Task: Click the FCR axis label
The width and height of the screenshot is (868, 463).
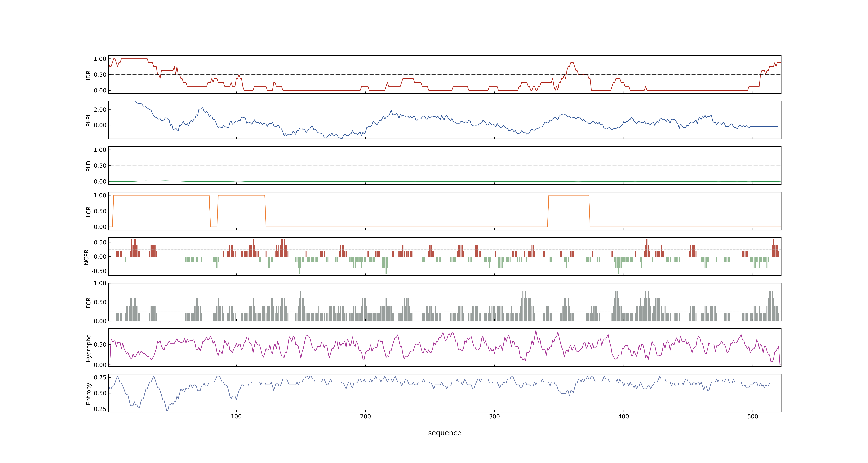Action: tap(88, 302)
